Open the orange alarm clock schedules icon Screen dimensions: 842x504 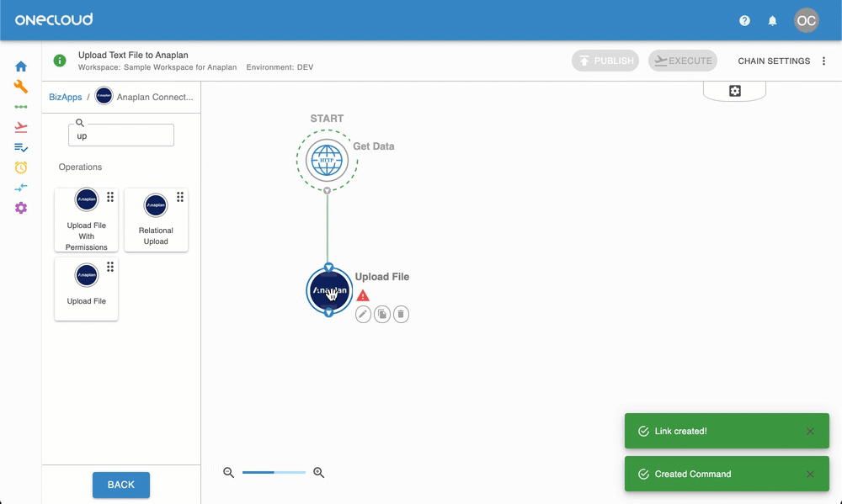[x=21, y=167]
